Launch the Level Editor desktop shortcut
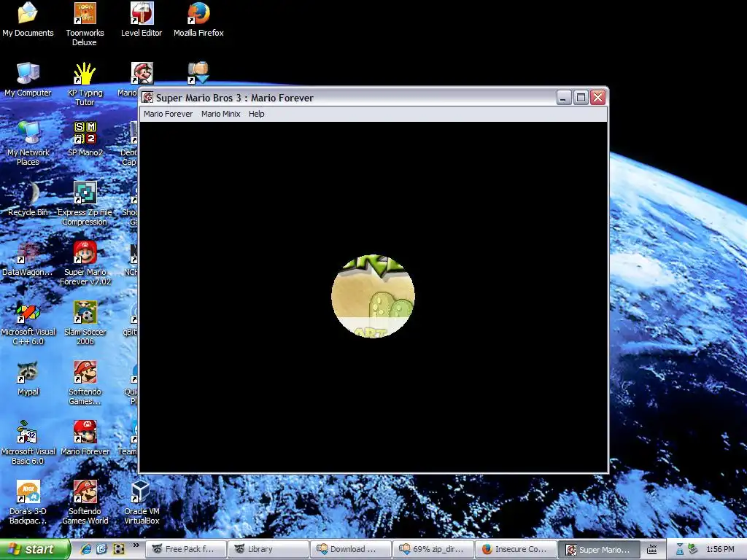The width and height of the screenshot is (747, 560). click(x=142, y=20)
